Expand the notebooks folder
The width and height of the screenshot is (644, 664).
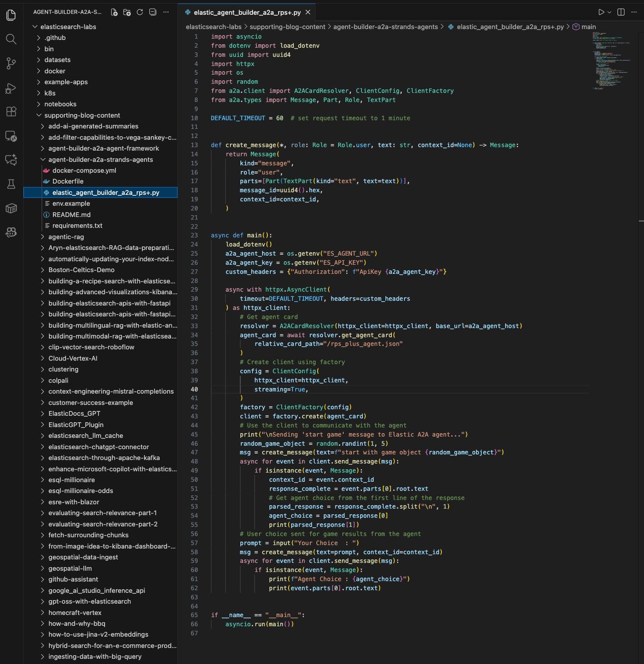click(x=60, y=104)
